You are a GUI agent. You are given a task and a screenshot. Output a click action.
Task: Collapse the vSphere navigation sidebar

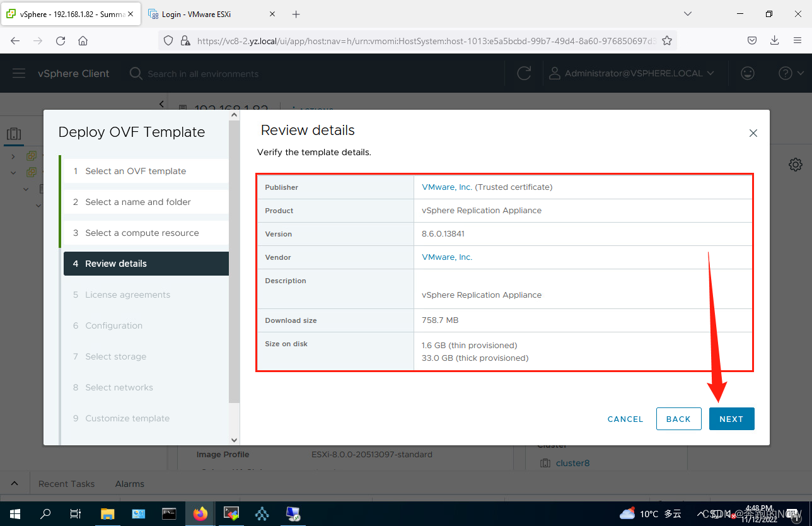161,103
